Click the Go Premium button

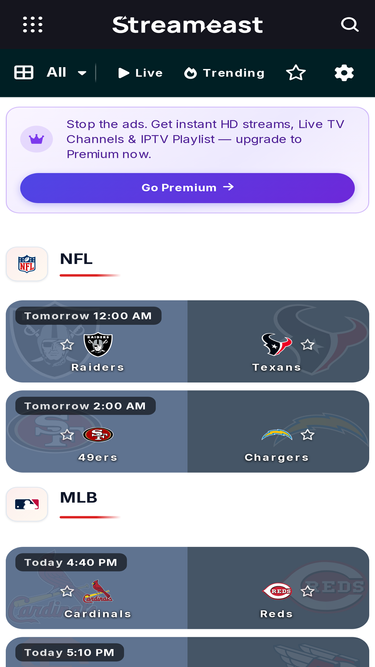pyautogui.click(x=188, y=188)
